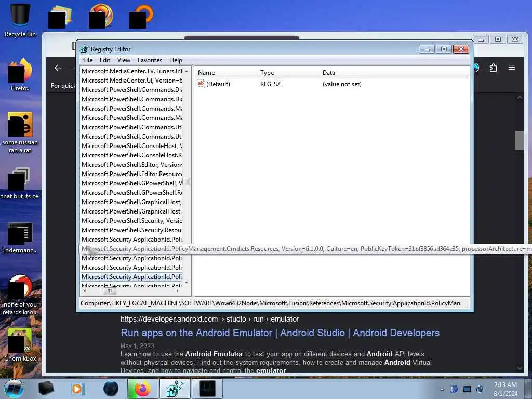
Task: Open the View menu in Registry Editor
Action: 124,60
